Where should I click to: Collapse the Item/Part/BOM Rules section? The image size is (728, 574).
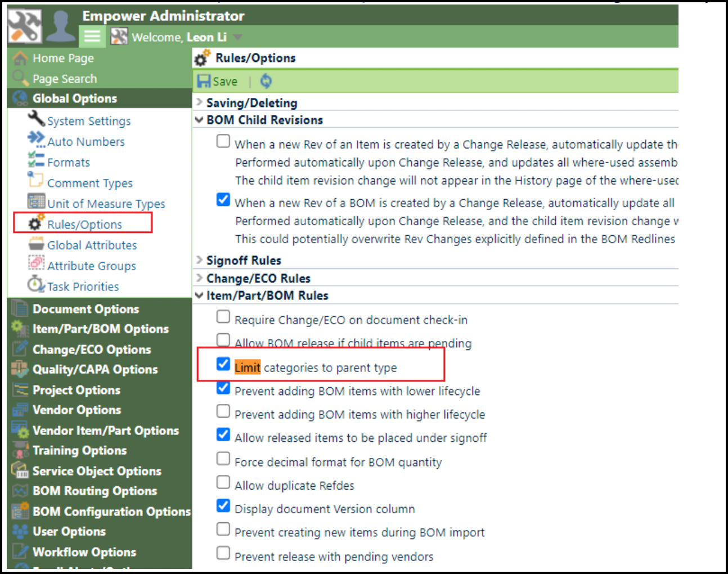(x=267, y=295)
